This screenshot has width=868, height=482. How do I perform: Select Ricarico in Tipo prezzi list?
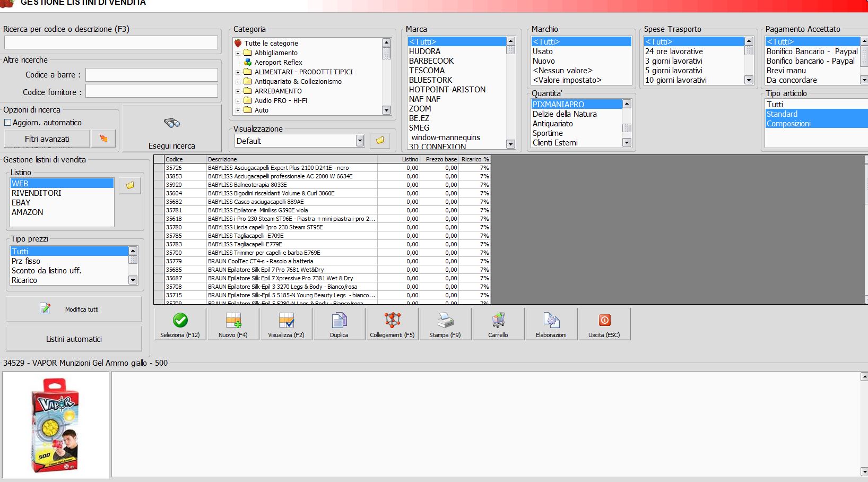pos(70,280)
